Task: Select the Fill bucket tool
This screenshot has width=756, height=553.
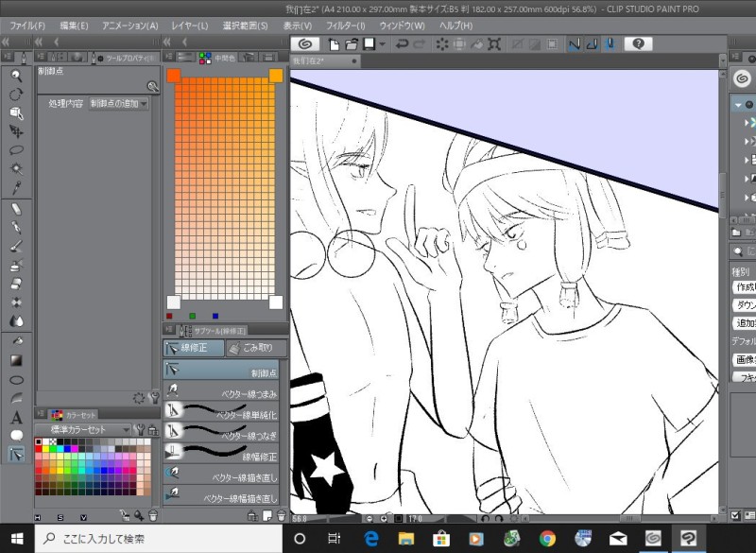Action: [x=16, y=341]
